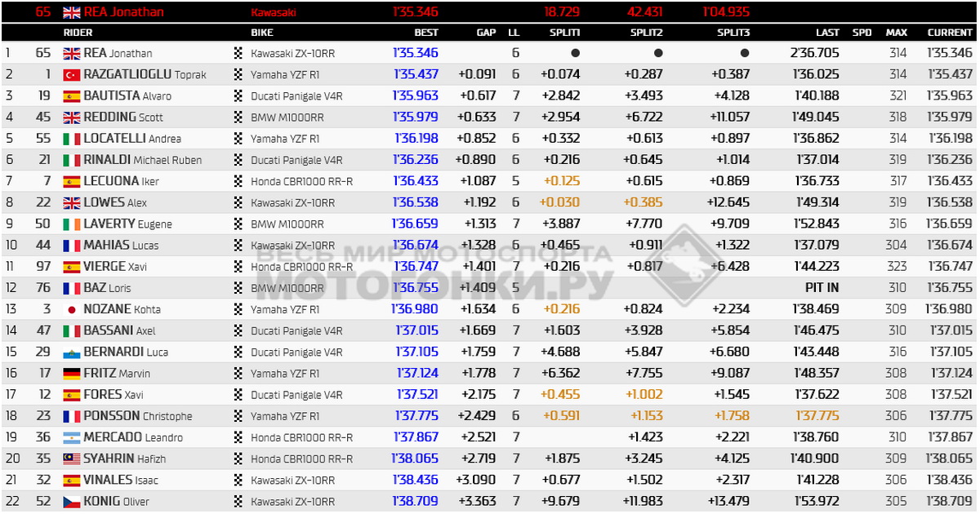Click orange split +0.030 in LOWES row
The image size is (980, 514).
tap(561, 202)
